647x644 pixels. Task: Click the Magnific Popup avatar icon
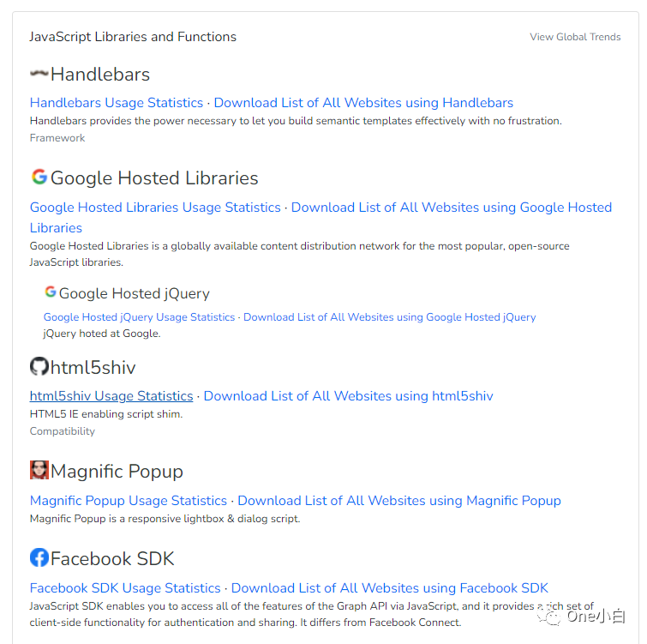tap(39, 470)
